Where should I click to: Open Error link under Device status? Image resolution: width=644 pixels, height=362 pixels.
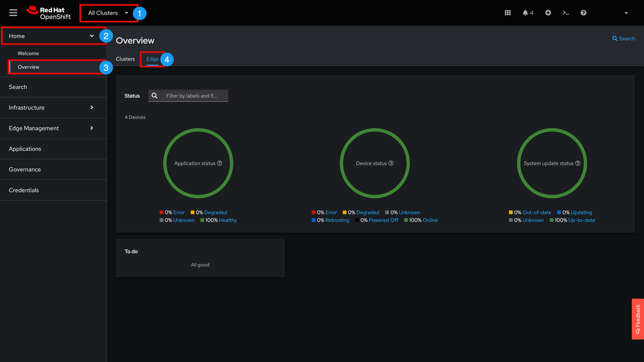click(331, 212)
